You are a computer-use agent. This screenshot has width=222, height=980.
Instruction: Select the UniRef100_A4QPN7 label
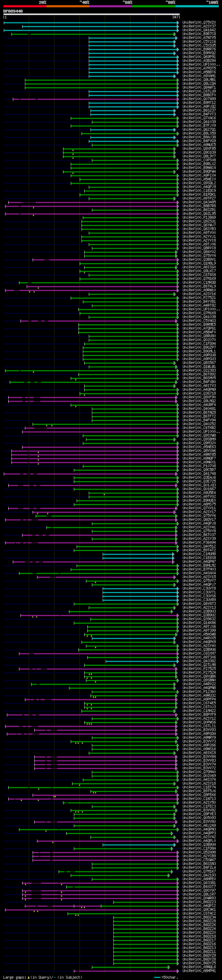[199, 561]
